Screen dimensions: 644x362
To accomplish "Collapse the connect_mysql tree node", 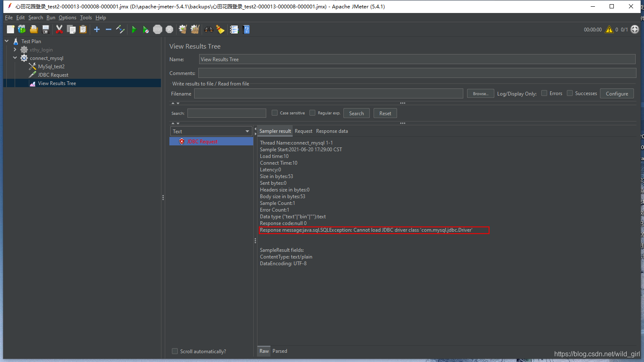I will 15,58.
